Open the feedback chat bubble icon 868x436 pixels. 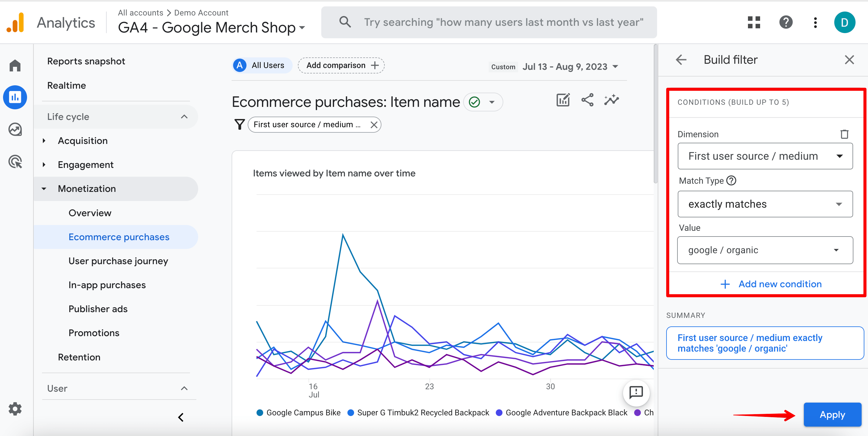[x=636, y=392]
